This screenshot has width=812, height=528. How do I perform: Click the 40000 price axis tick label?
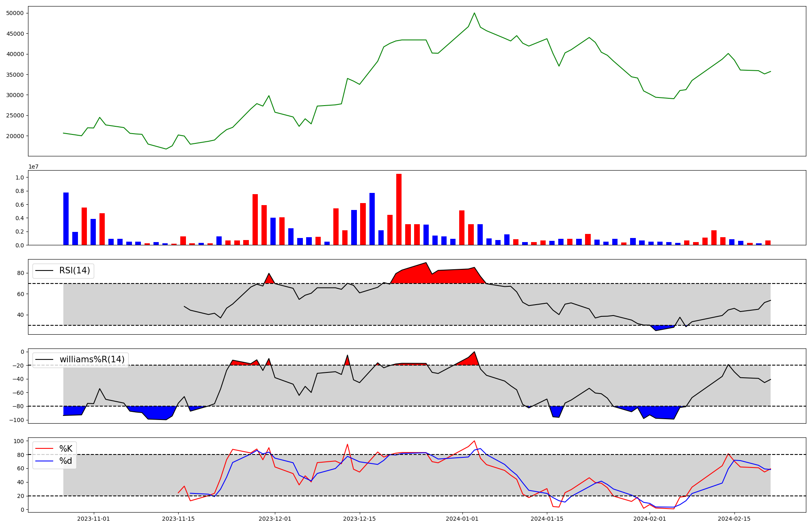point(15,54)
